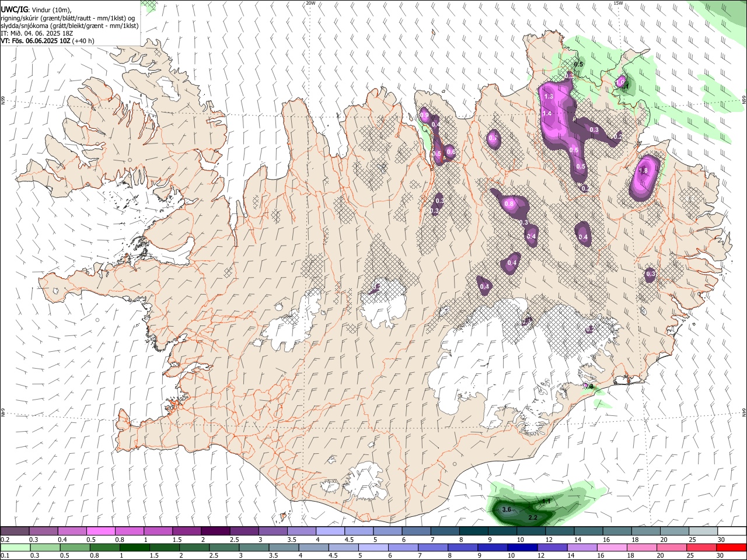Select the 'rigning/skúrir' legend description line
The image size is (747, 560).
[x=68, y=17]
